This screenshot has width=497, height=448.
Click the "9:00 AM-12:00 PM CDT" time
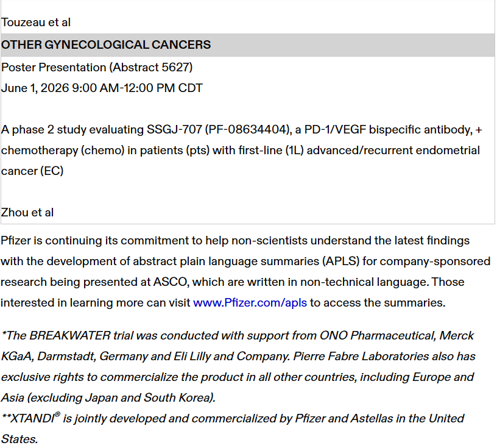[x=137, y=88]
